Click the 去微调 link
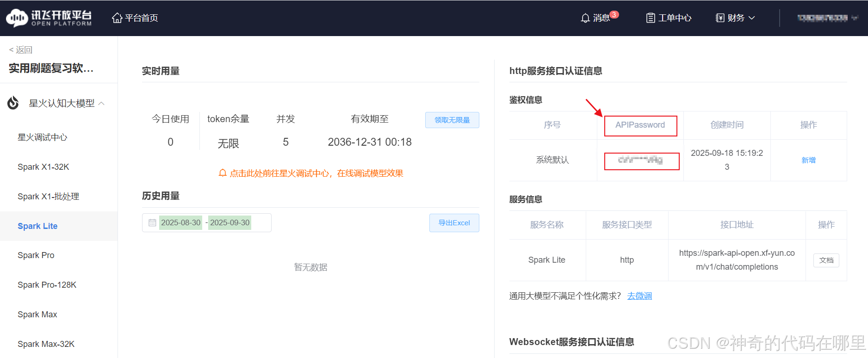 tap(639, 296)
